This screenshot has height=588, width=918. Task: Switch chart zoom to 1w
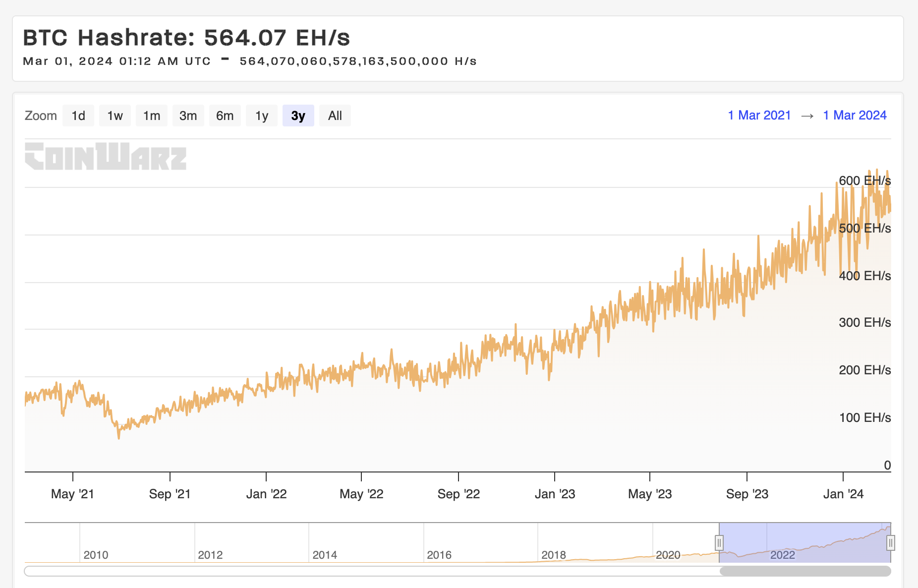pyautogui.click(x=115, y=116)
